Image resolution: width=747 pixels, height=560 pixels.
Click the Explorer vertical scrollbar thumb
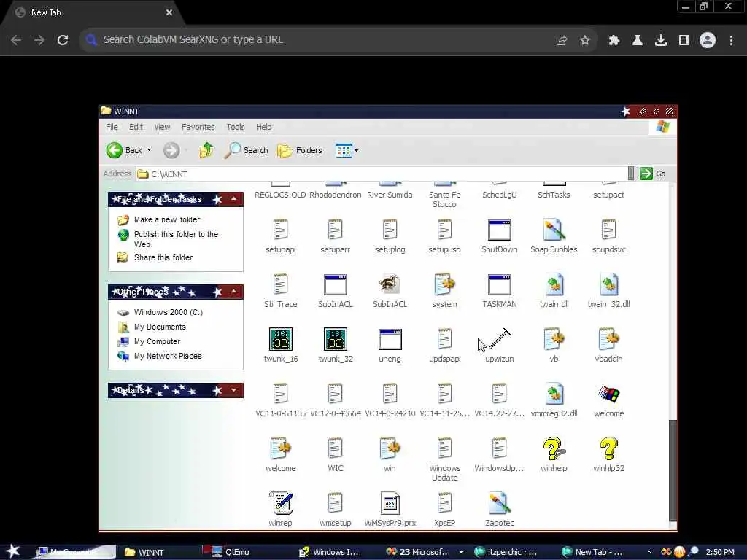tap(672, 470)
